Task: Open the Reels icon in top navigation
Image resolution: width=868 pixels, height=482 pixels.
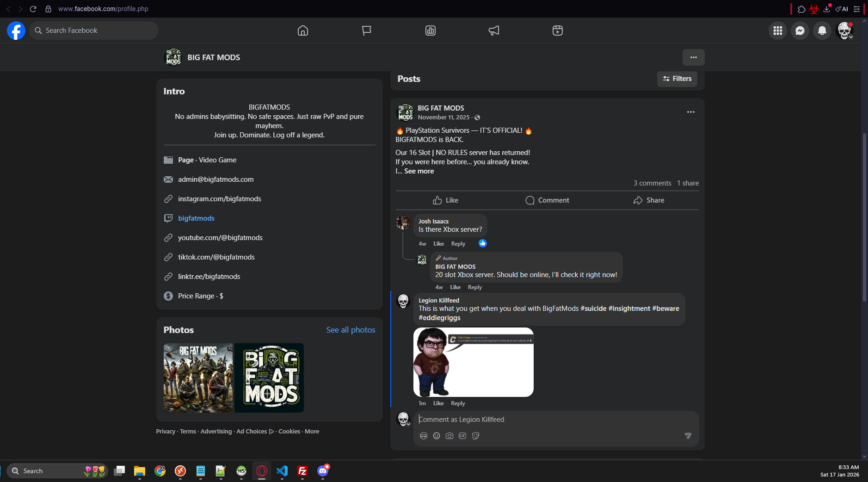Action: point(558,31)
